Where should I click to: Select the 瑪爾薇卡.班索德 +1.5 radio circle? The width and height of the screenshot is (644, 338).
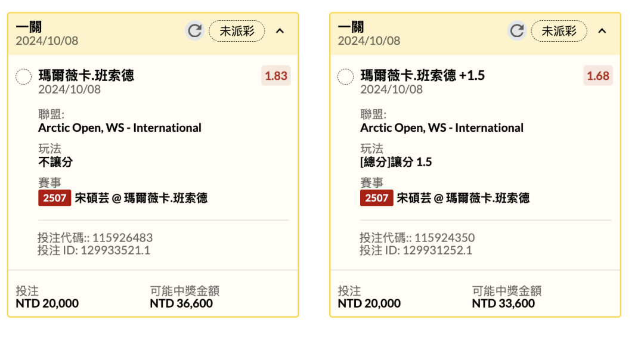coord(345,76)
